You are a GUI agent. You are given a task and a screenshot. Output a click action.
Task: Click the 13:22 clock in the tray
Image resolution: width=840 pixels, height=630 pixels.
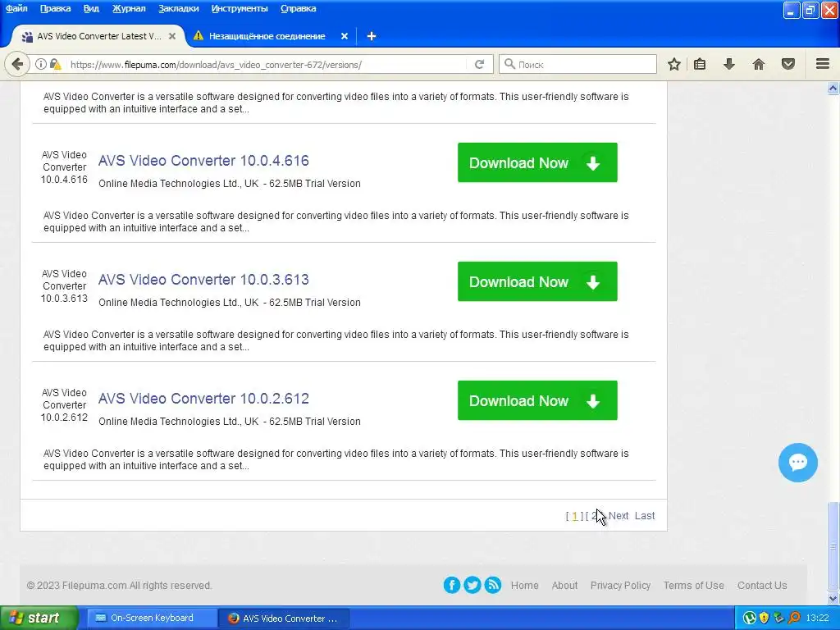pyautogui.click(x=817, y=618)
